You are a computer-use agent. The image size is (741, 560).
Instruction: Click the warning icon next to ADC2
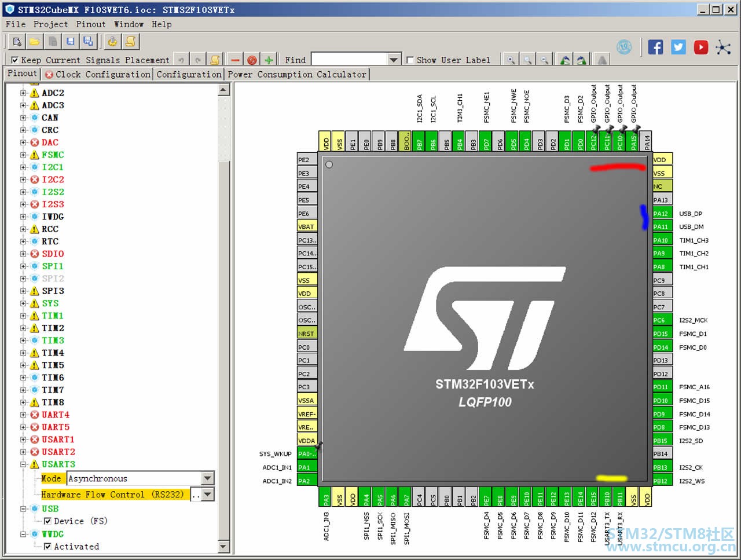[35, 93]
